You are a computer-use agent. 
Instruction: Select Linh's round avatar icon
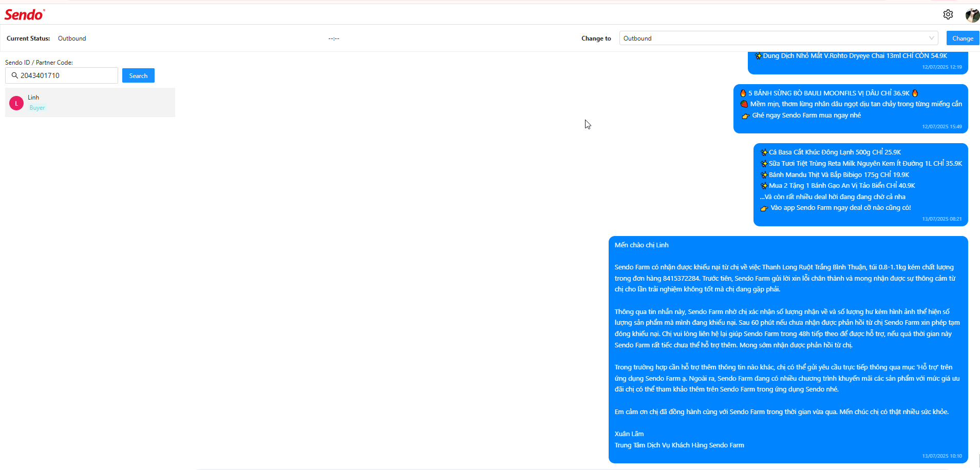16,103
